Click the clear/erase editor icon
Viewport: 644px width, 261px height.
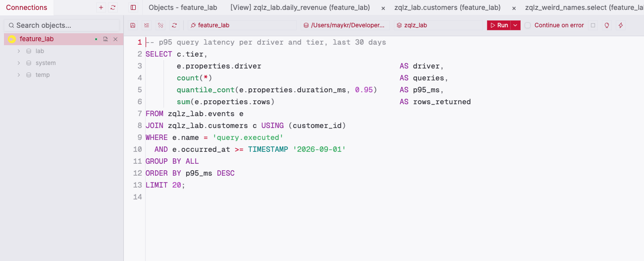tap(161, 25)
